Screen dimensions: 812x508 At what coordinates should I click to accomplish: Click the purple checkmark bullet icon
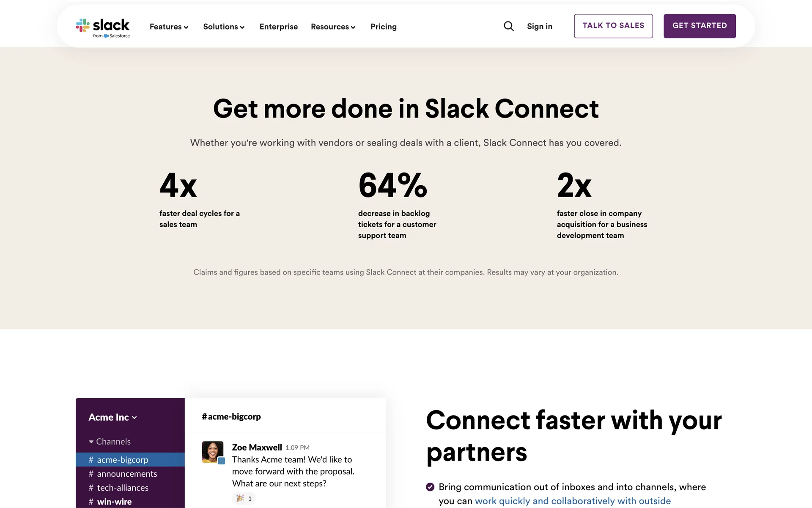pos(430,487)
